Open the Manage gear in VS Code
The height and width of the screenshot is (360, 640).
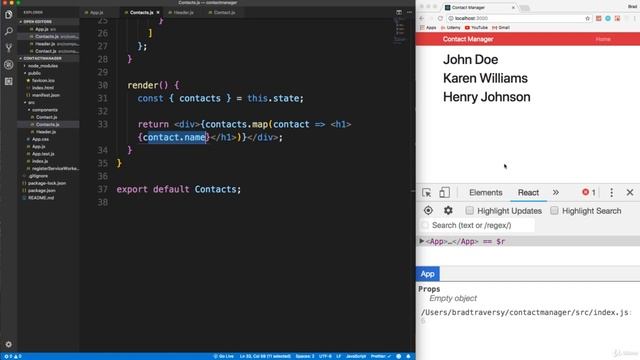(9, 344)
